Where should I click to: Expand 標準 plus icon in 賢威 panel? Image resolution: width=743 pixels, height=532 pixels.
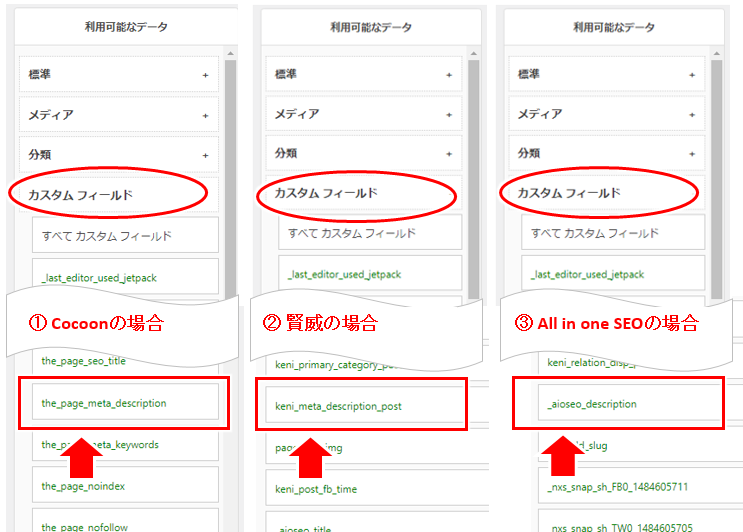pos(449,75)
